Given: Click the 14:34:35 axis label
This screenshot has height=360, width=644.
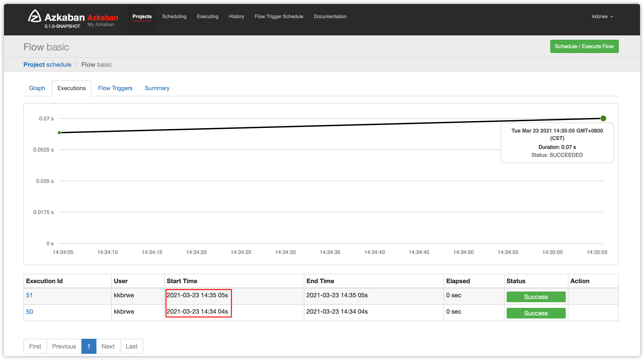Looking at the screenshot, I should 330,252.
